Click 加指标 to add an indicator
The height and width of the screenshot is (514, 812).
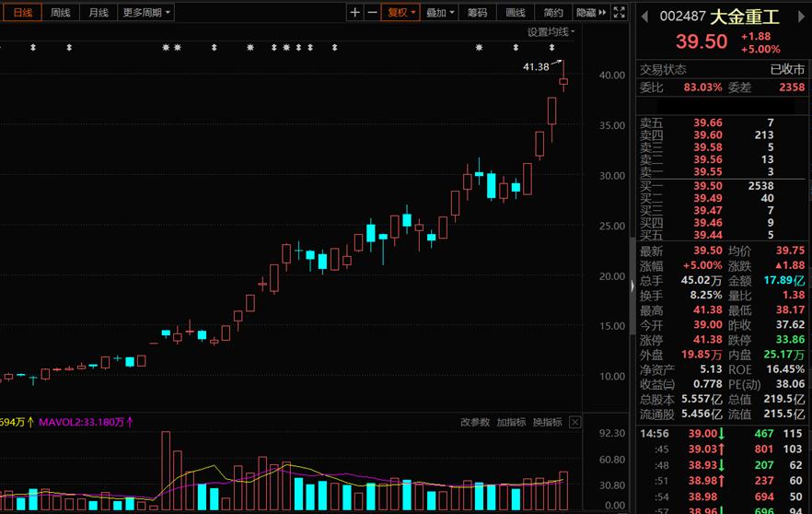coord(511,422)
